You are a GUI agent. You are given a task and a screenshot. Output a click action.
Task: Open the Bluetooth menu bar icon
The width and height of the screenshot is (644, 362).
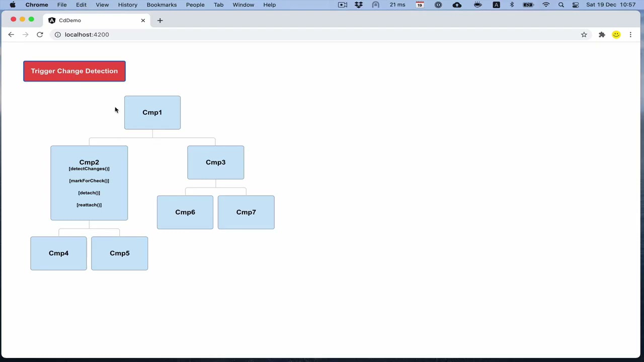click(x=512, y=5)
